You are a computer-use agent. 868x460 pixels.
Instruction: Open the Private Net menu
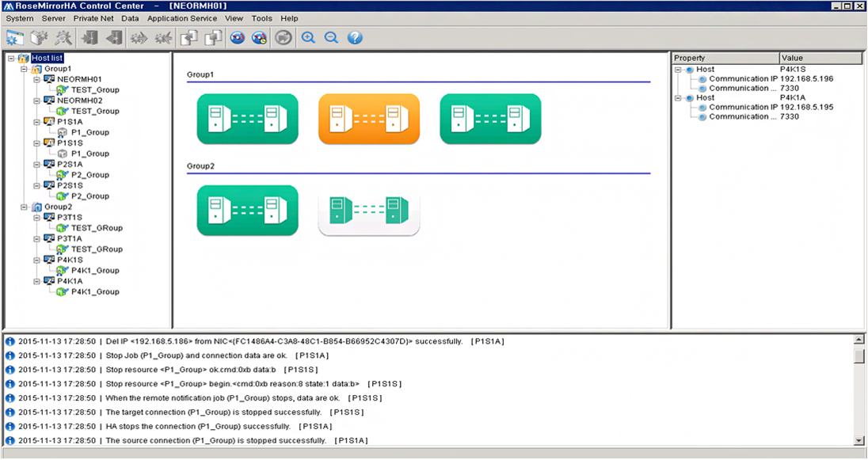93,18
